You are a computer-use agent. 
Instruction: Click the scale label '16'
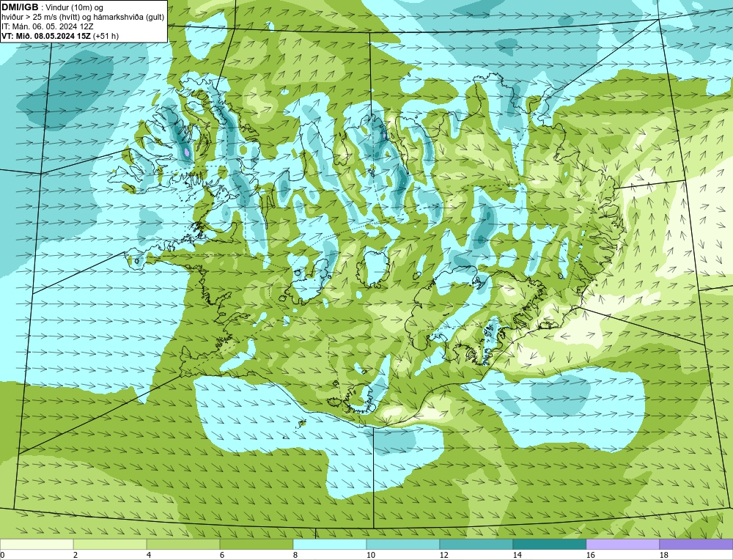(x=590, y=555)
